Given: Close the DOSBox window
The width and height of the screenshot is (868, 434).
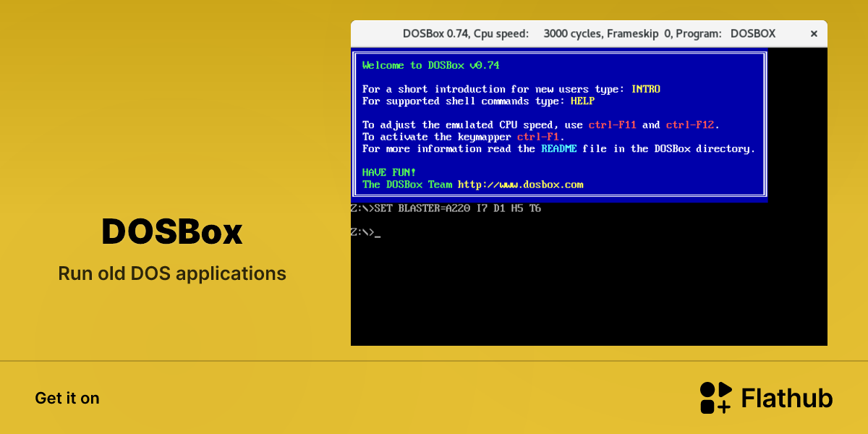Looking at the screenshot, I should (814, 33).
